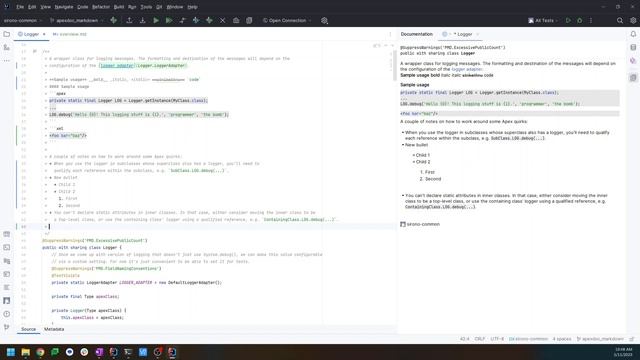Click the upload deploy arrow icon

coord(129,20)
